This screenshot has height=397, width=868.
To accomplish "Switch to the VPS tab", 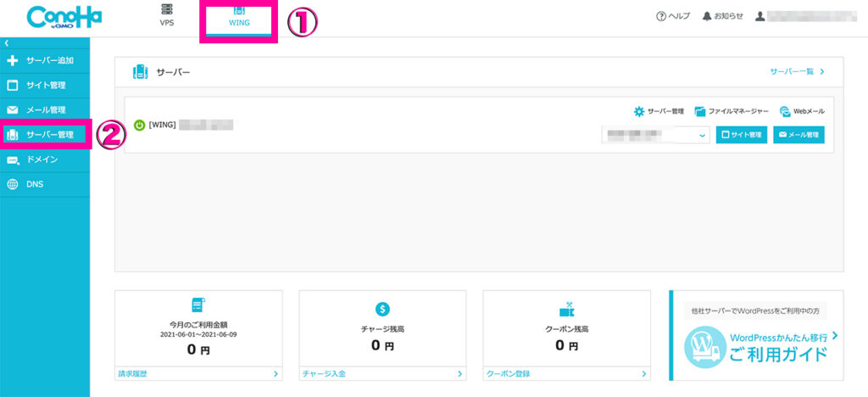I will tap(167, 16).
